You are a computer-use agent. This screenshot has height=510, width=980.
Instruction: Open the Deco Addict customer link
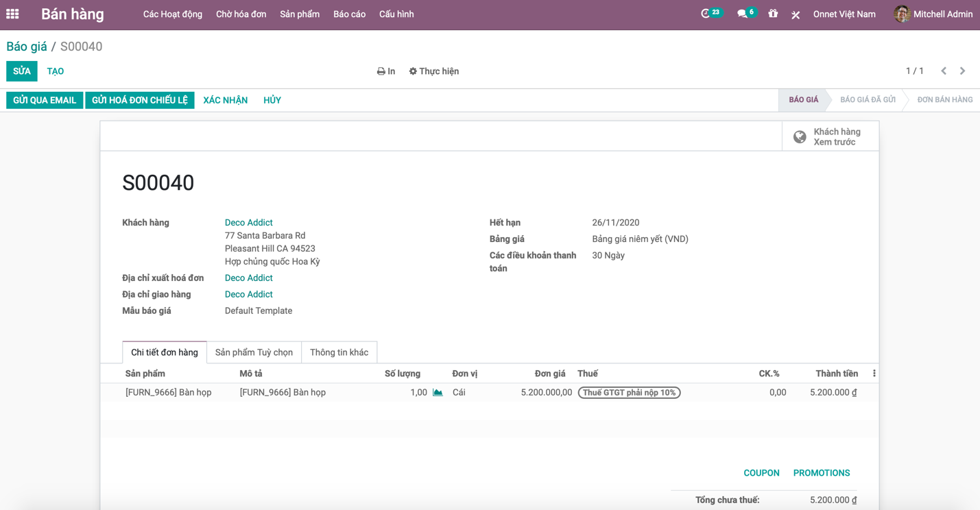tap(248, 223)
